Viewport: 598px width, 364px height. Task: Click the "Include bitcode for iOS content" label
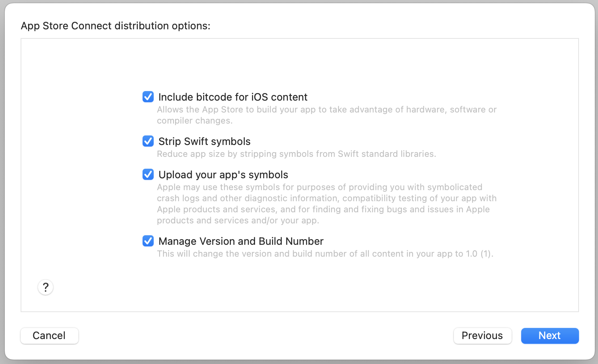tap(233, 97)
